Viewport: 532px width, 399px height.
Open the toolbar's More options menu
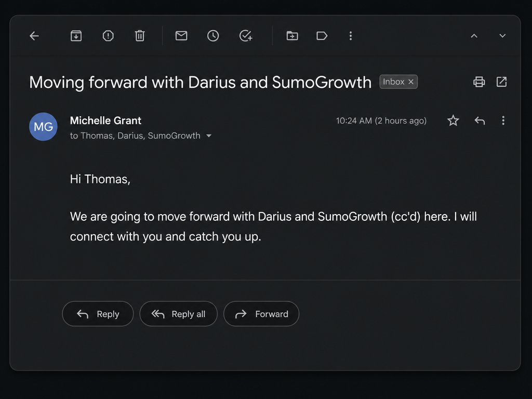351,36
